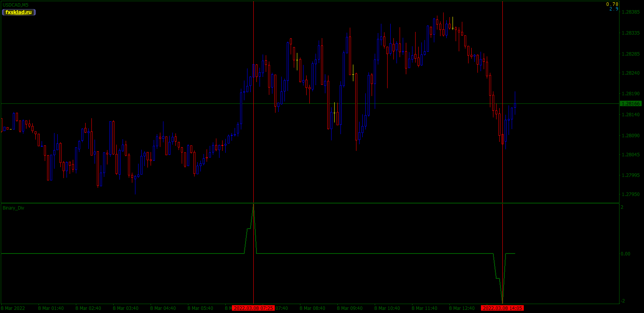Click the indicator scale value -2
644x313 pixels.
point(623,301)
